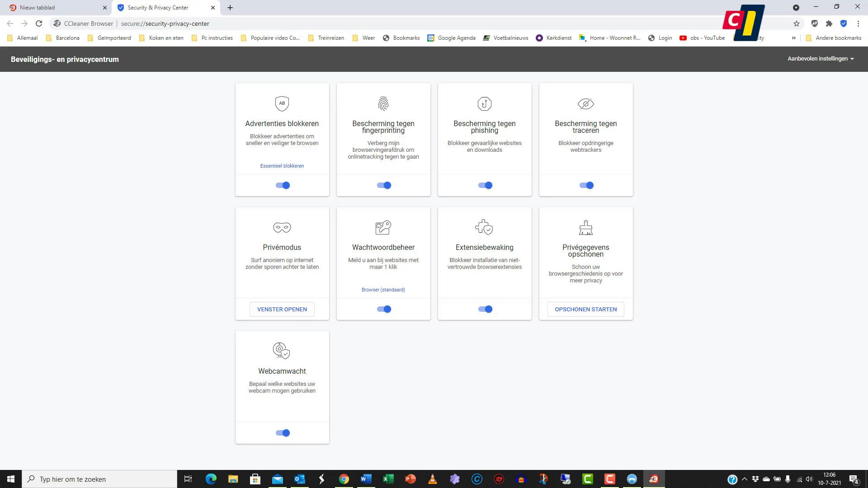This screenshot has width=868, height=488.
Task: Click the Webcamwacht camera icon
Action: click(x=282, y=351)
